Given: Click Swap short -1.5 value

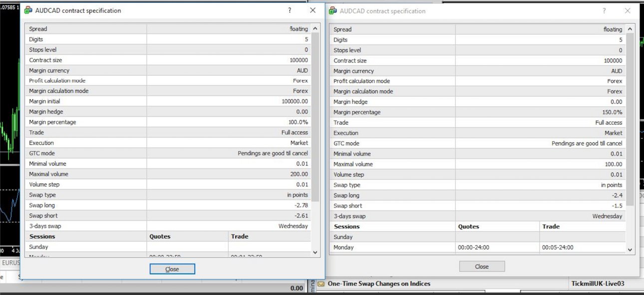Looking at the screenshot, I should point(617,206).
